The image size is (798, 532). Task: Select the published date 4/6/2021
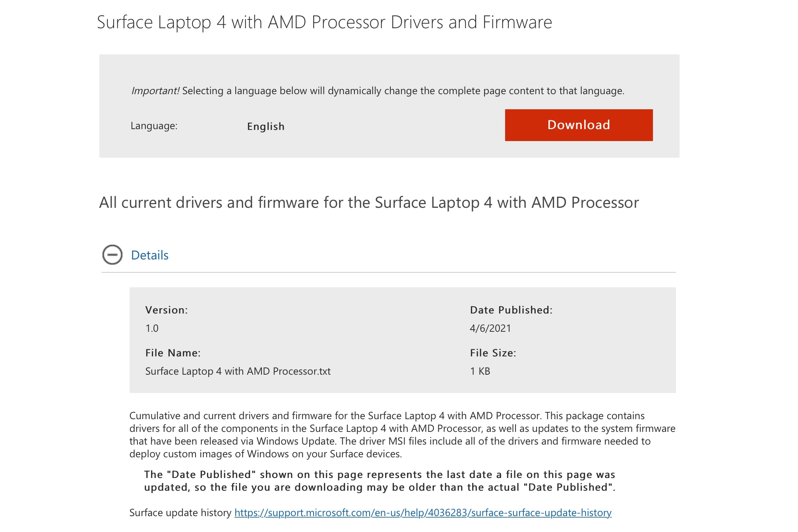click(x=490, y=328)
